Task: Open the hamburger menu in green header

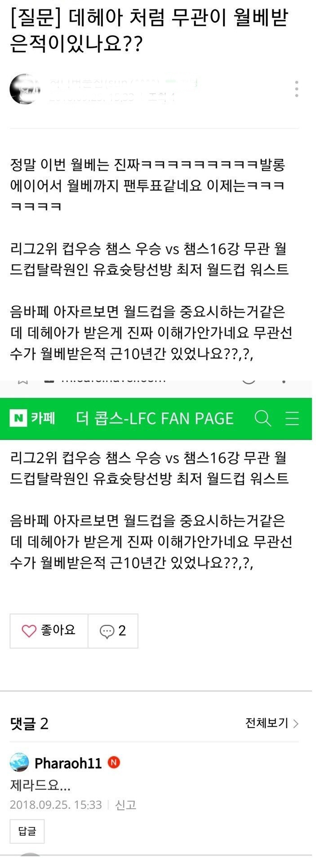Action: 293,418
